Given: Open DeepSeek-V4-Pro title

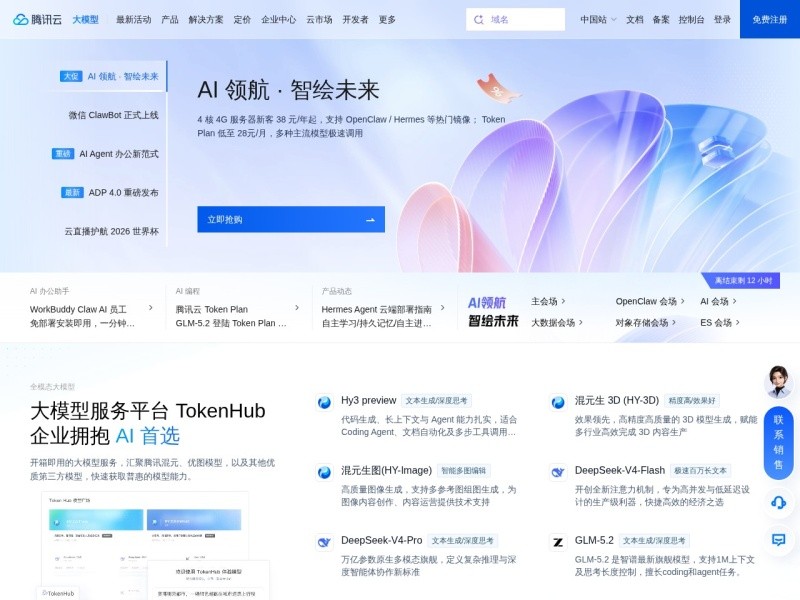Looking at the screenshot, I should tap(382, 540).
